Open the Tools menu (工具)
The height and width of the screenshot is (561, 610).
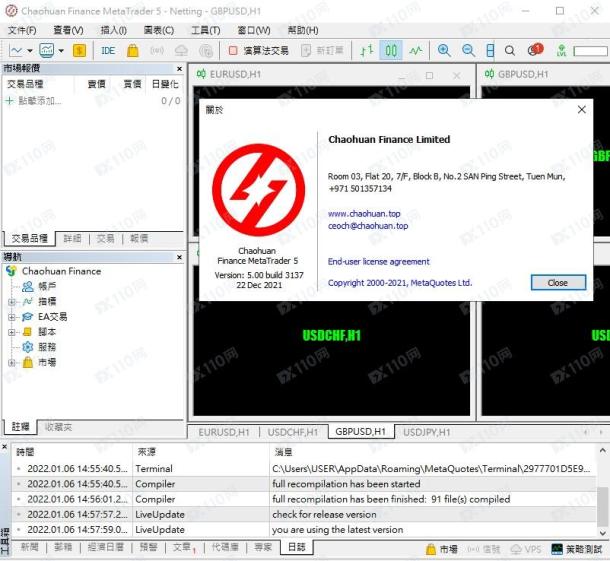pyautogui.click(x=206, y=30)
